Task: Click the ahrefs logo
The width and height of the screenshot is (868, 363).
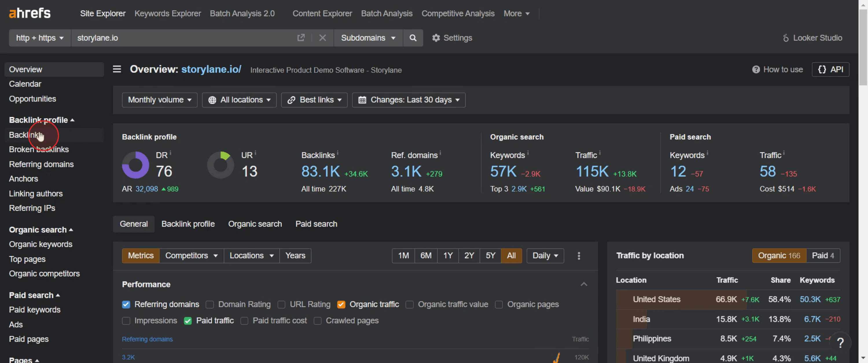Action: point(30,13)
